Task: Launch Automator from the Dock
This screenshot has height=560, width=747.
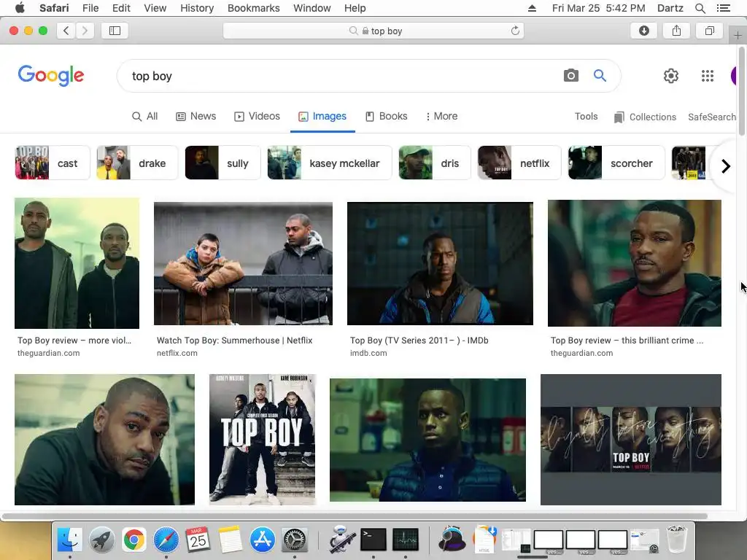Action: click(x=341, y=540)
